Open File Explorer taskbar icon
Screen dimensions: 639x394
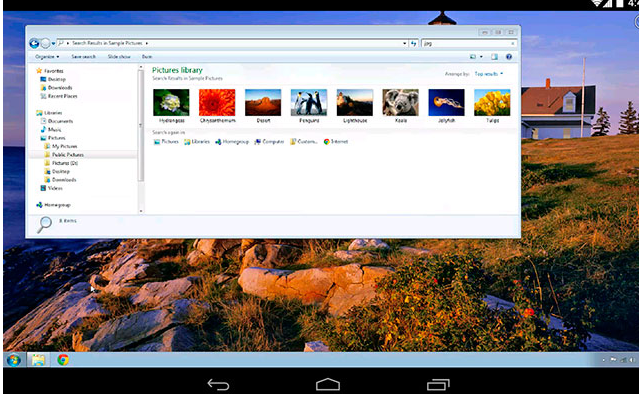(x=38, y=360)
